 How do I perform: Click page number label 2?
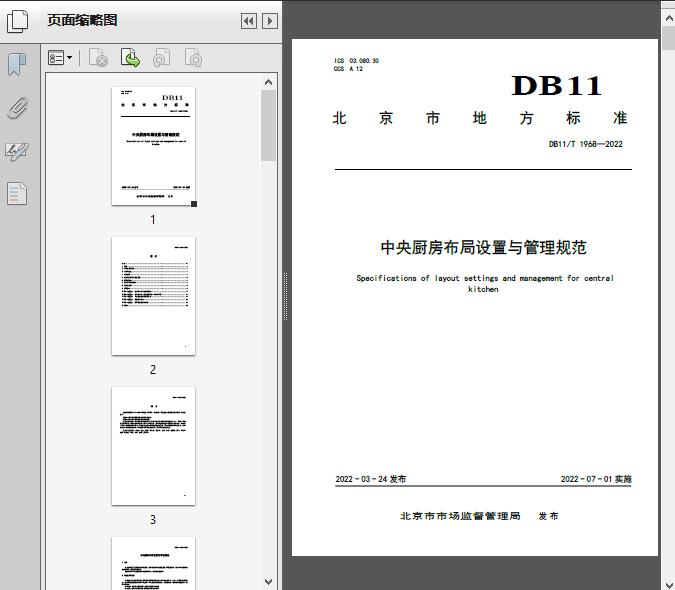click(153, 369)
